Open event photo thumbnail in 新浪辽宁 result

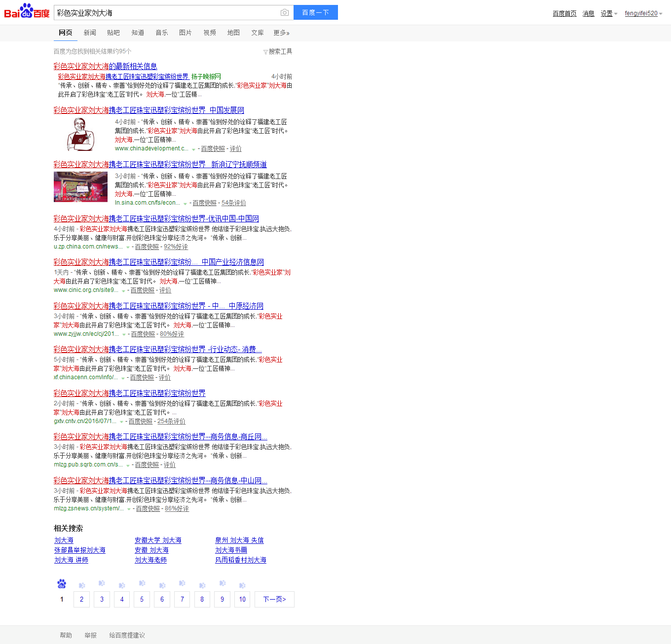[x=80, y=187]
